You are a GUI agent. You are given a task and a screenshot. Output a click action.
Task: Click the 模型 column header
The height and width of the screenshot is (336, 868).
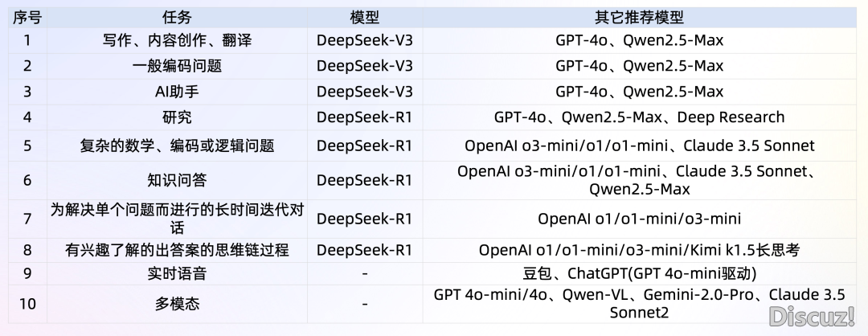click(365, 18)
